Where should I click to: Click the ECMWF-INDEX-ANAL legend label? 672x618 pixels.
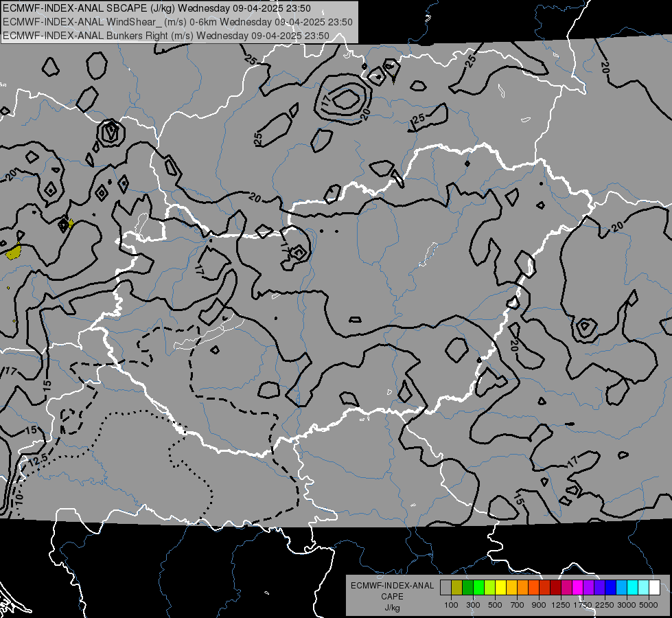coord(392,586)
